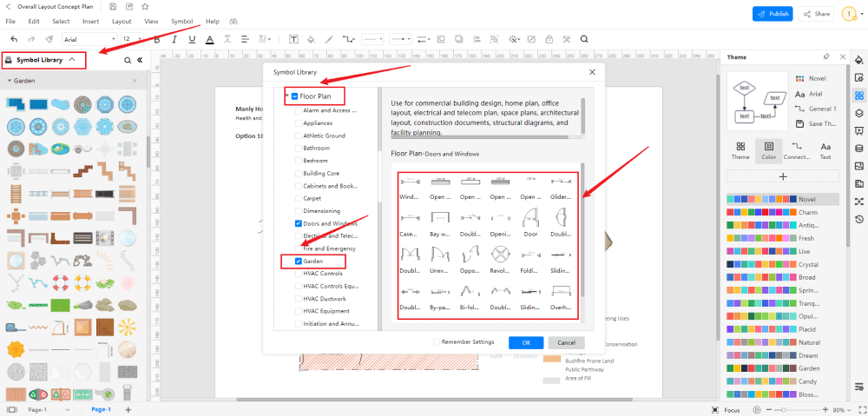Click the symbol preview vertical scrollbar

click(x=582, y=230)
